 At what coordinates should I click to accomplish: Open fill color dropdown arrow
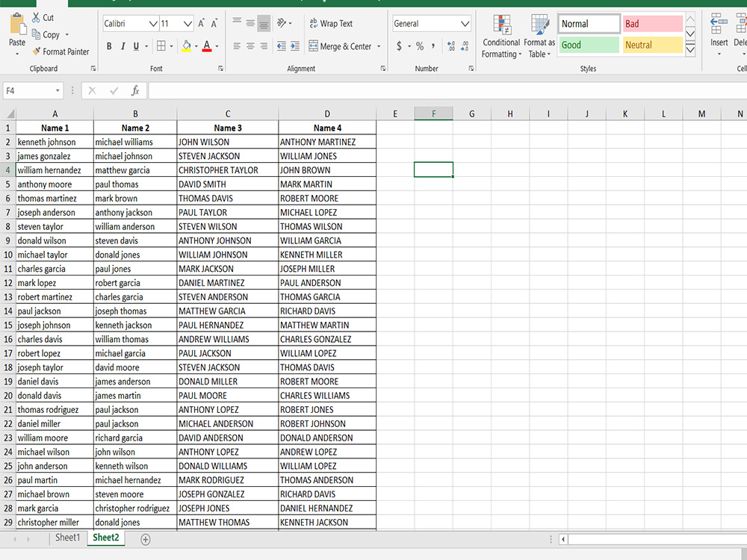tap(196, 46)
